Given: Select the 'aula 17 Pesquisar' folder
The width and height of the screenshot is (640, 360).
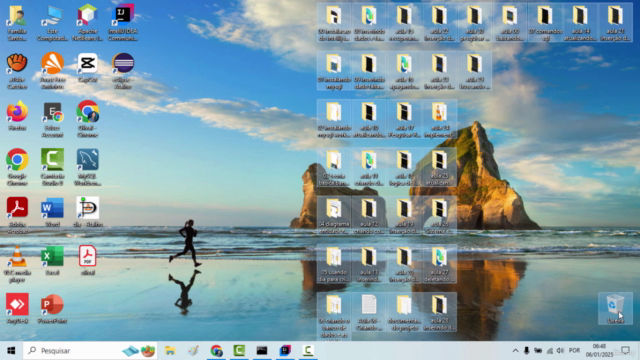Looking at the screenshot, I should coord(404,119).
